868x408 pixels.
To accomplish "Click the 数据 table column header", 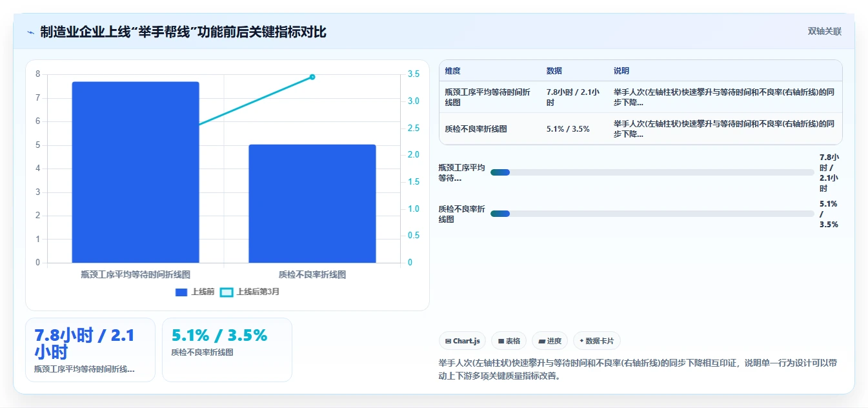I will coord(554,71).
